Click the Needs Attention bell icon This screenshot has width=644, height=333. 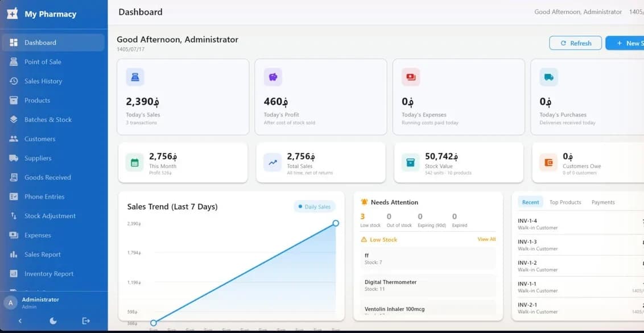point(364,202)
